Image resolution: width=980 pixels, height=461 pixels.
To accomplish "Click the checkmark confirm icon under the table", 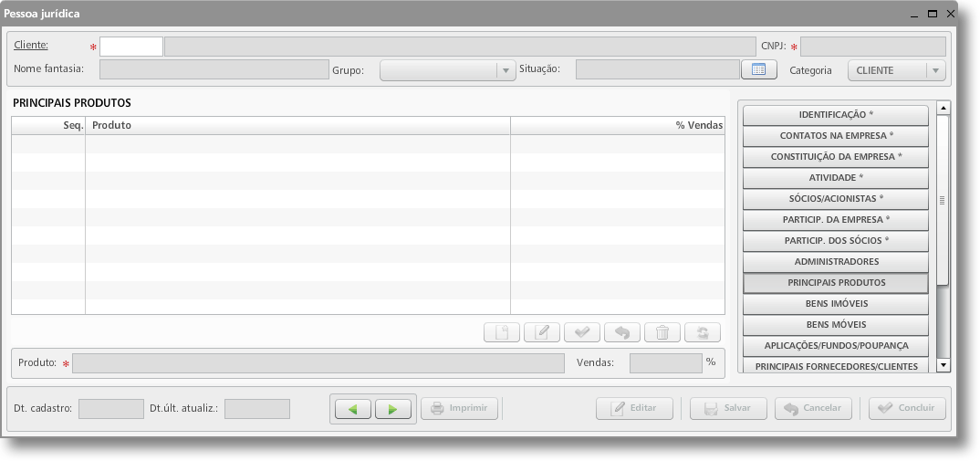I will tap(582, 332).
